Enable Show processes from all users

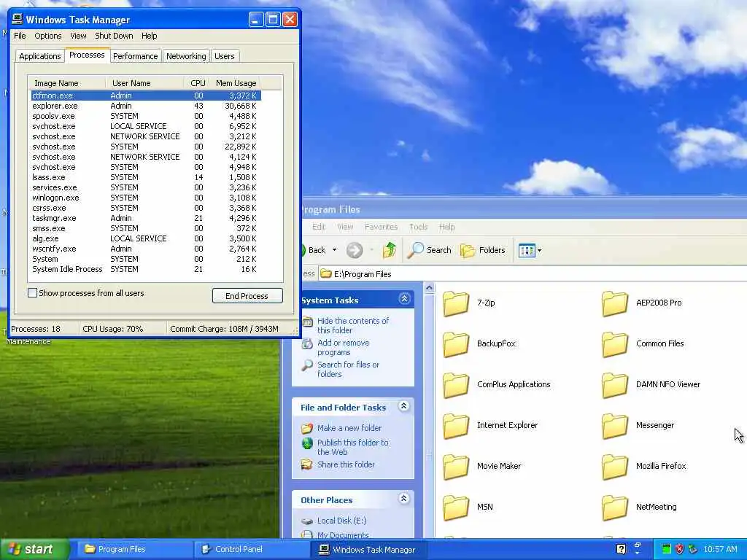[32, 293]
